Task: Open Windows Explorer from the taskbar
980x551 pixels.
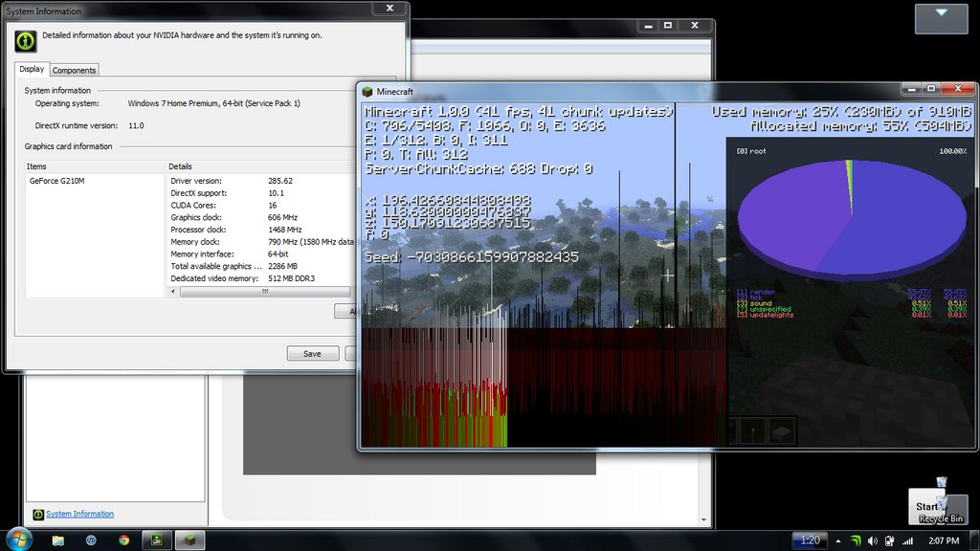Action: click(x=58, y=540)
